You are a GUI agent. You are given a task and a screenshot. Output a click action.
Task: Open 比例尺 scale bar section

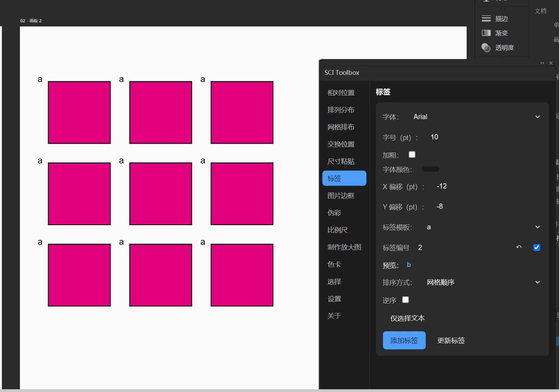click(x=344, y=230)
